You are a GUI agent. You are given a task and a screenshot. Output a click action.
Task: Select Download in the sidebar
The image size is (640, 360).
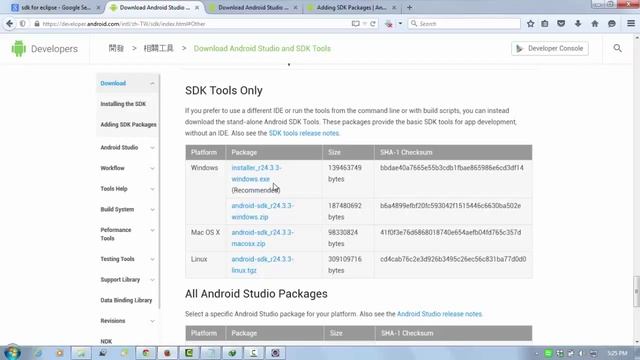113,83
